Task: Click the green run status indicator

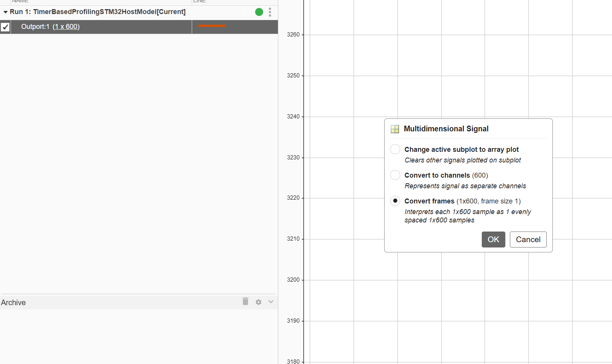Action: click(x=259, y=12)
